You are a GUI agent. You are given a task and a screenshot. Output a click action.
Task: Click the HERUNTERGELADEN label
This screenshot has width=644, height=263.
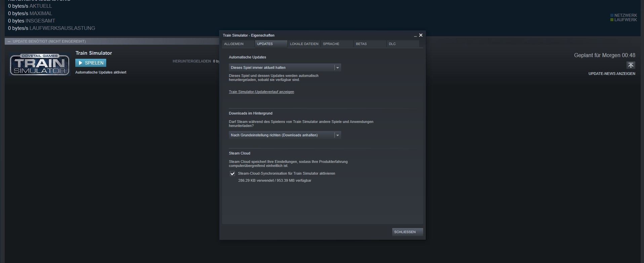tap(192, 61)
